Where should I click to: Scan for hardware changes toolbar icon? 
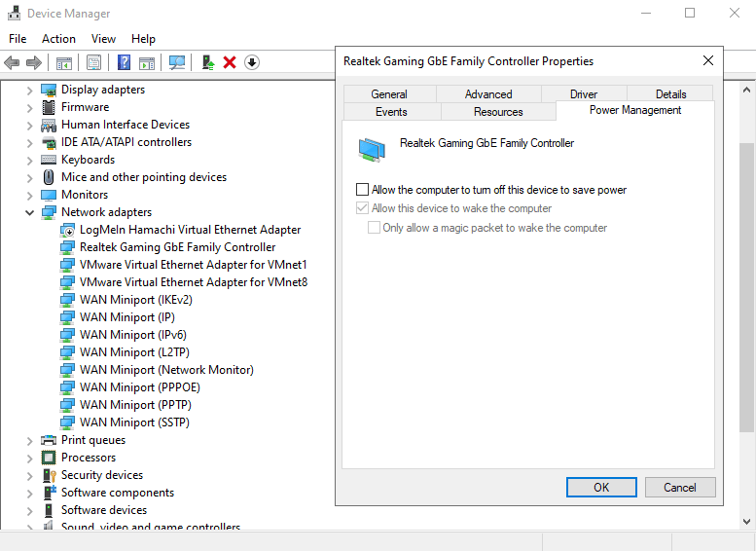[177, 62]
